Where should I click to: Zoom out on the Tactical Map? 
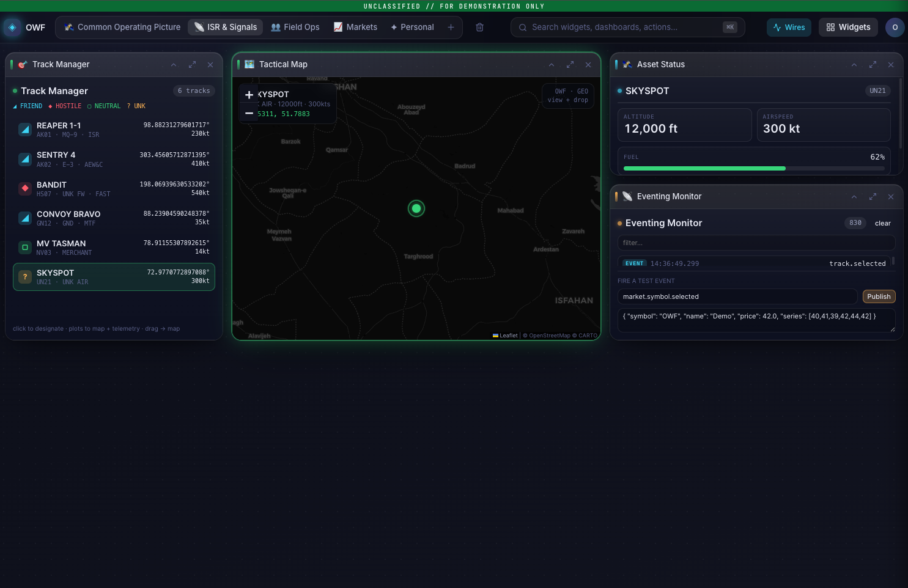coord(249,113)
